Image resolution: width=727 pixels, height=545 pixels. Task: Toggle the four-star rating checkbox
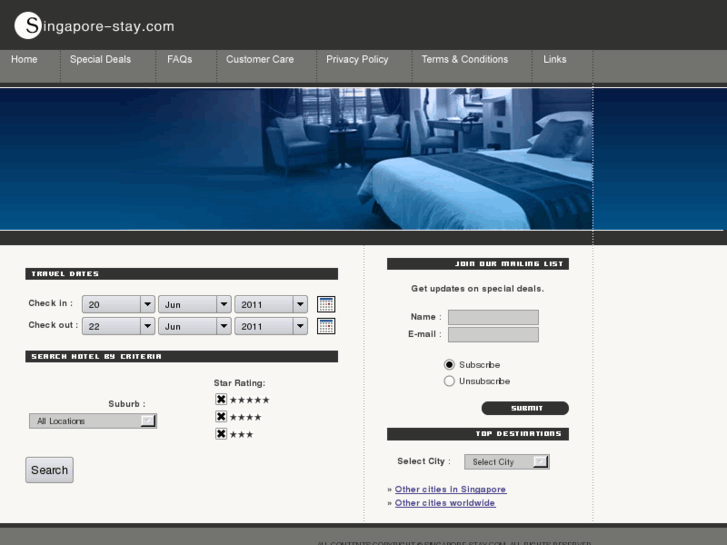click(221, 417)
